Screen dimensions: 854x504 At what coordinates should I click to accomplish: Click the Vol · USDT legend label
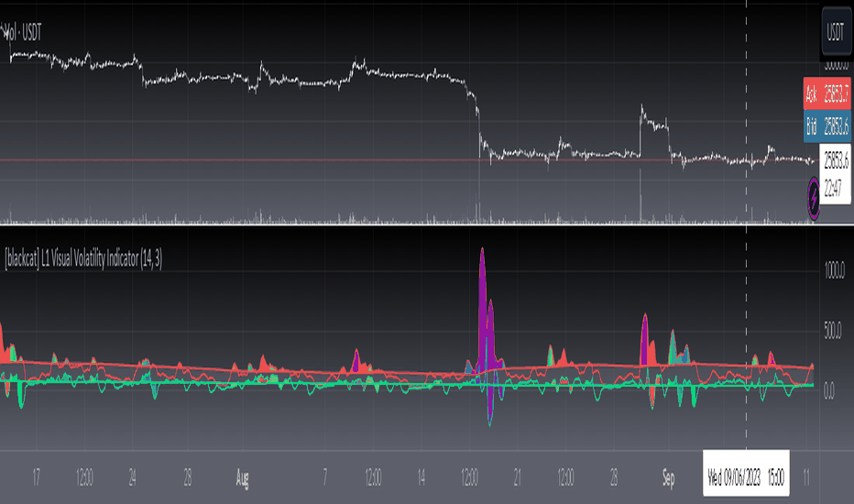click(x=22, y=33)
